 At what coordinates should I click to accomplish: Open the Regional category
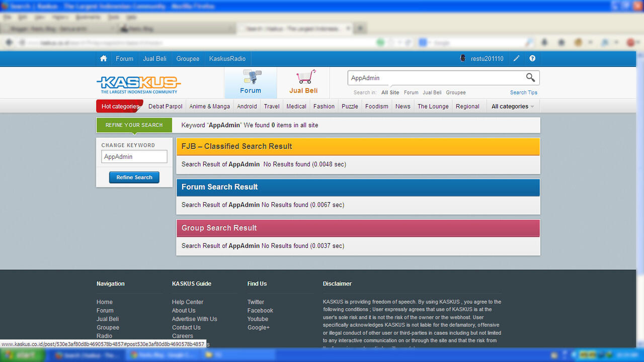tap(467, 107)
